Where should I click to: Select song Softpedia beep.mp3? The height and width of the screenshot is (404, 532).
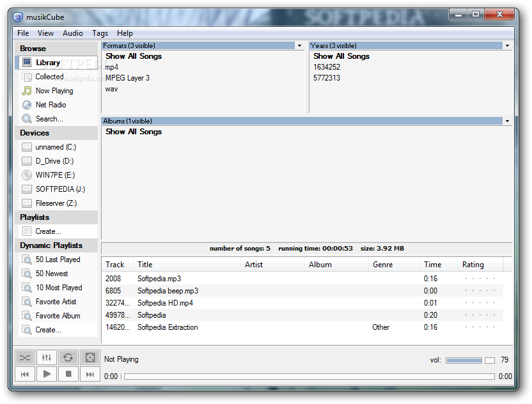click(302, 291)
